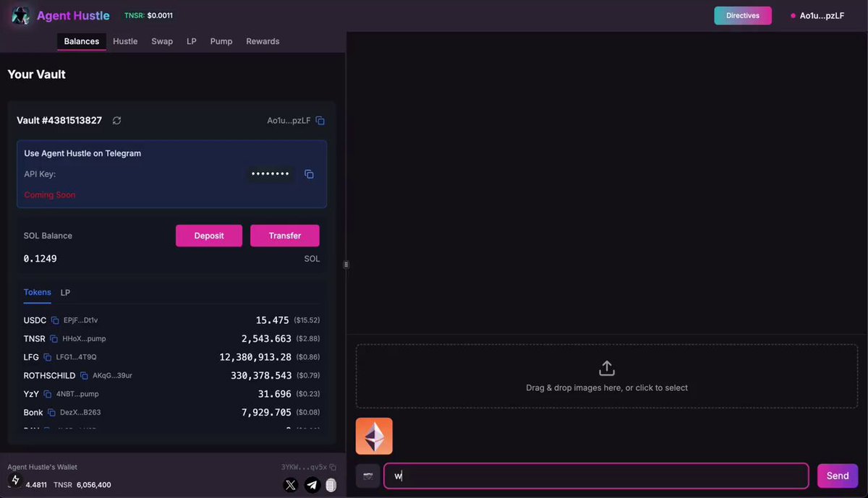
Task: Click the ROTHSCHILD balance 330,378.543
Action: 261,376
